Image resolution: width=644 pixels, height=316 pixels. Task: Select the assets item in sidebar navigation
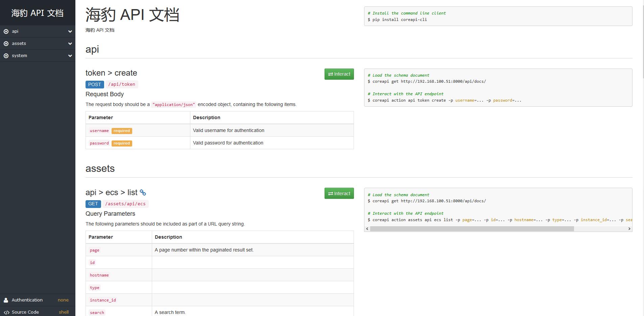19,44
